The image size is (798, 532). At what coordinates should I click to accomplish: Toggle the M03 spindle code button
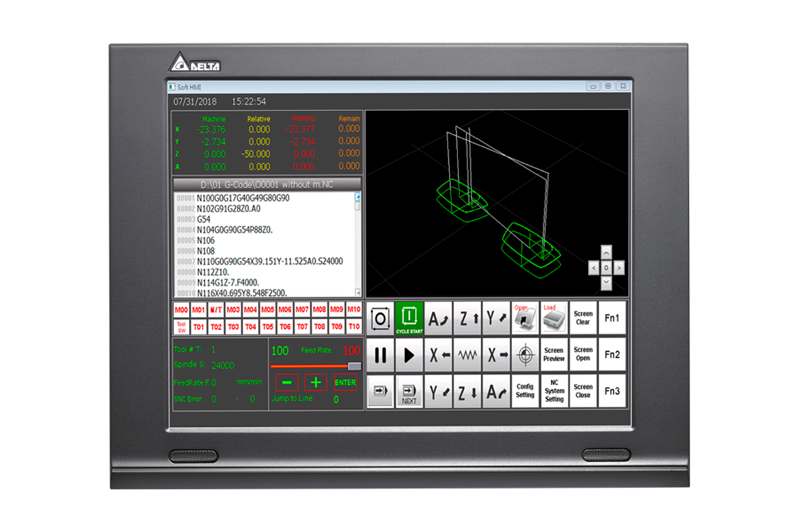pos(233,310)
